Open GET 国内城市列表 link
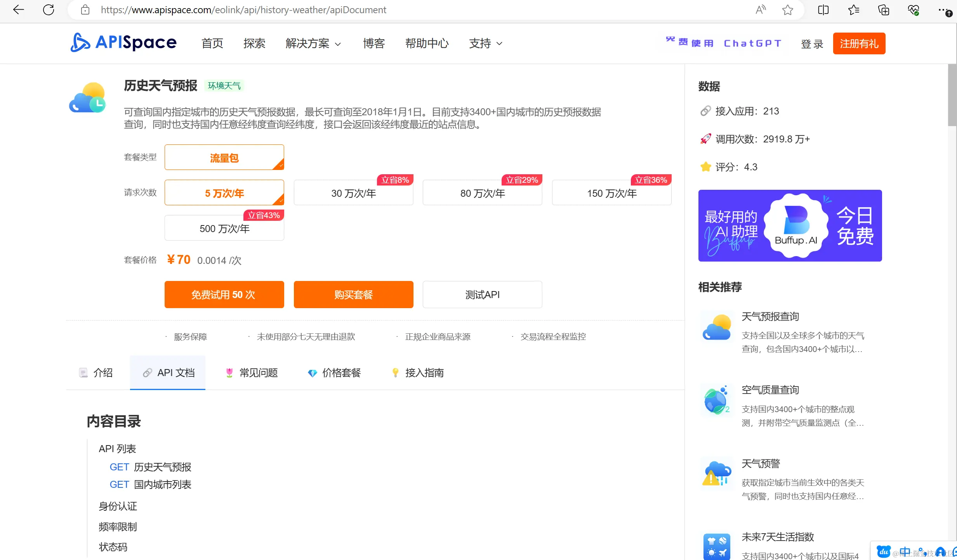 point(150,484)
